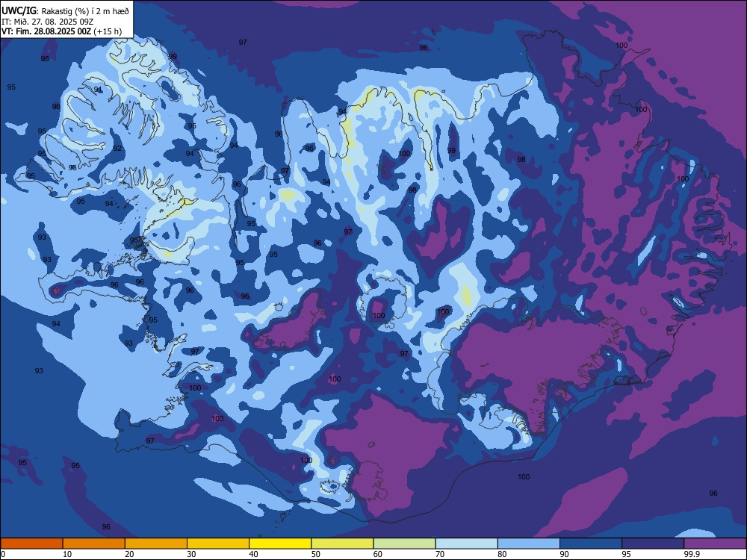Pick the medium blue 90–95 legend swatch

(591, 544)
